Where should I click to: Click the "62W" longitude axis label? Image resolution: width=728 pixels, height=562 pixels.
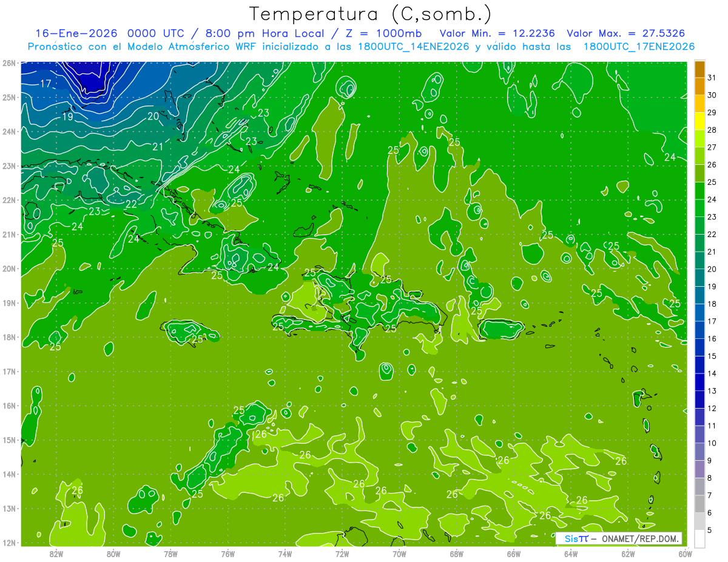click(x=627, y=553)
